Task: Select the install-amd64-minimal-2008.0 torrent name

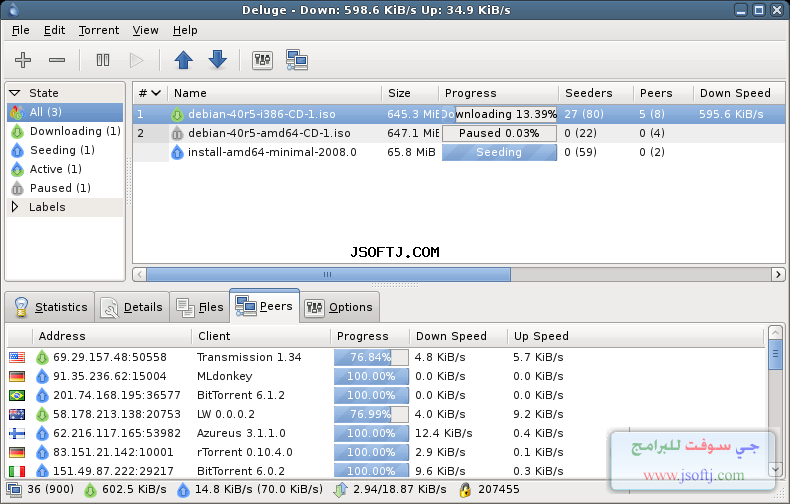Action: coord(272,152)
